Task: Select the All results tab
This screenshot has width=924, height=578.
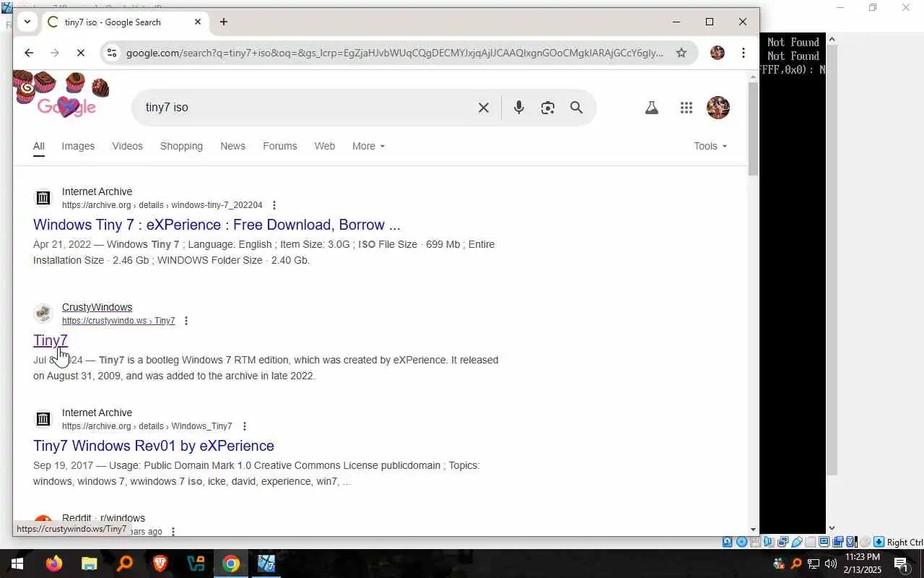Action: tap(38, 147)
